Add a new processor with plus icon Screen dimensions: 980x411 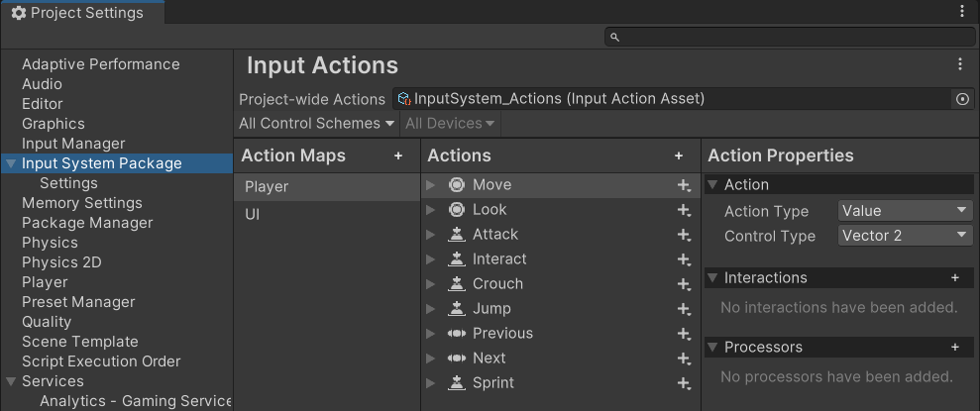(x=955, y=348)
